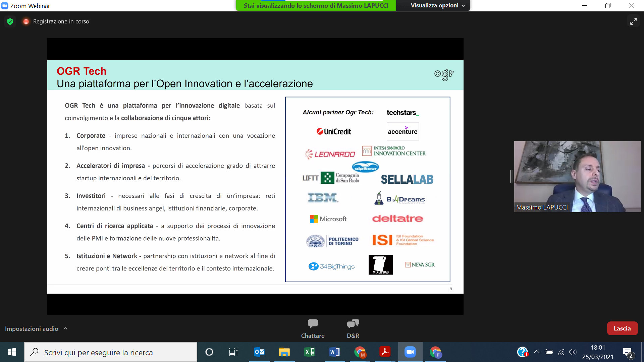Click the Lascia button to leave
The image size is (644, 362).
click(622, 328)
